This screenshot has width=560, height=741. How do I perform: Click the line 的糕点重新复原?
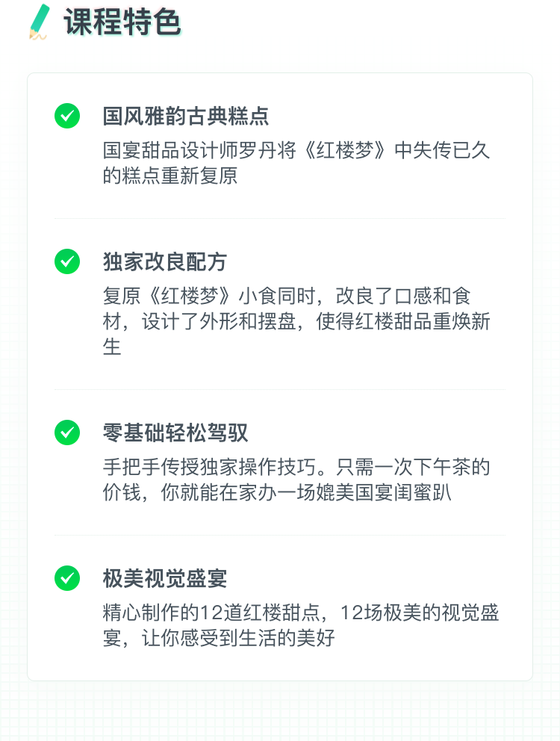click(170, 176)
